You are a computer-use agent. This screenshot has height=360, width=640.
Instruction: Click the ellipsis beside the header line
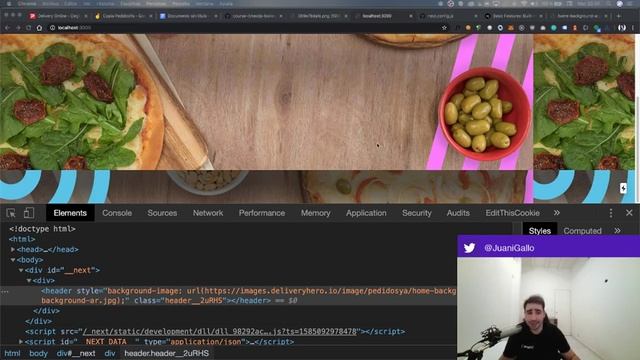point(4,291)
